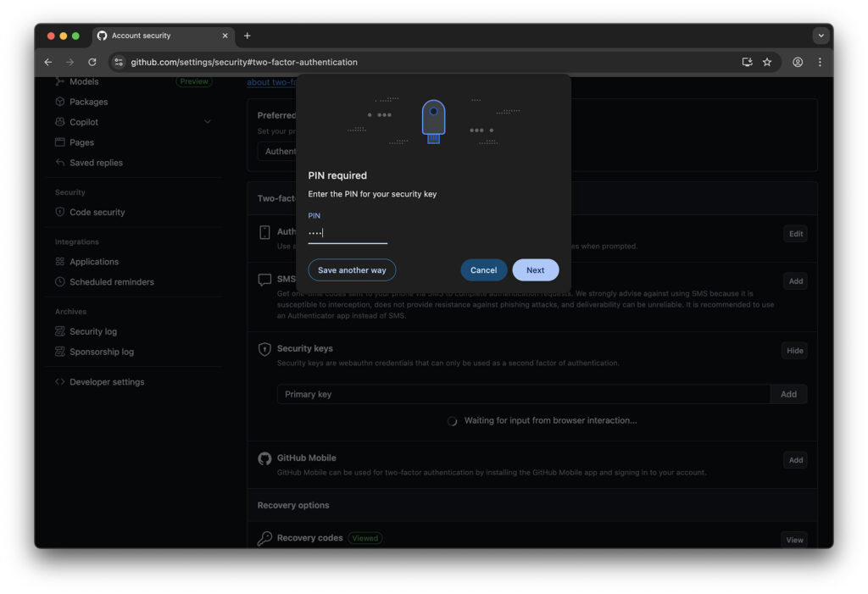Viewport: 868px width, 594px height.
Task: Click the Security log icon
Action: 60,331
